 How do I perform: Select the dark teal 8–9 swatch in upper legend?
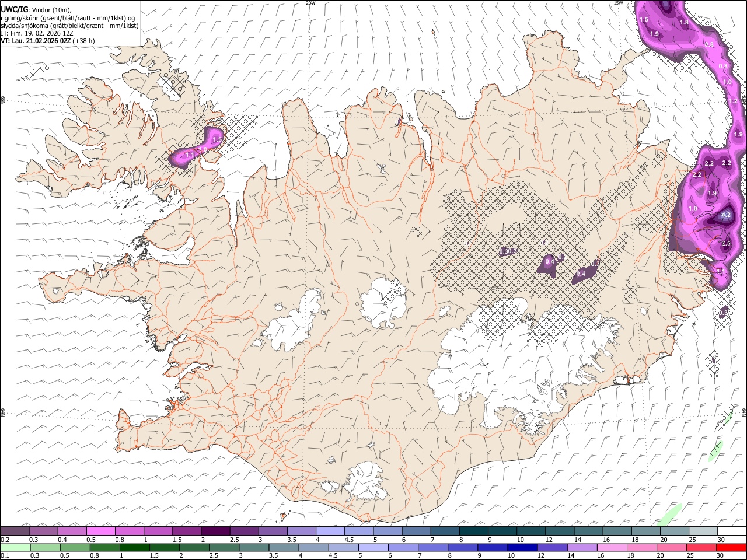click(x=473, y=531)
